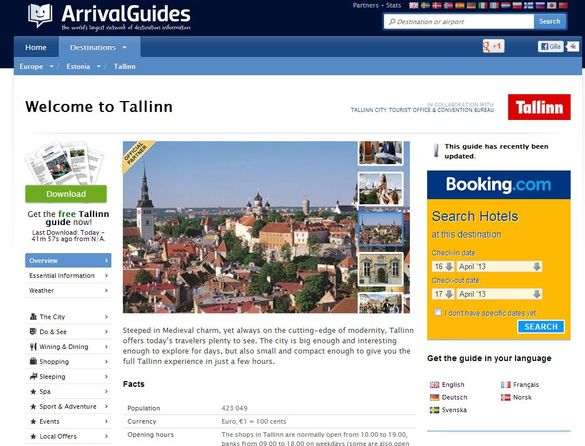Open Essential Information sidebar item

click(68, 275)
